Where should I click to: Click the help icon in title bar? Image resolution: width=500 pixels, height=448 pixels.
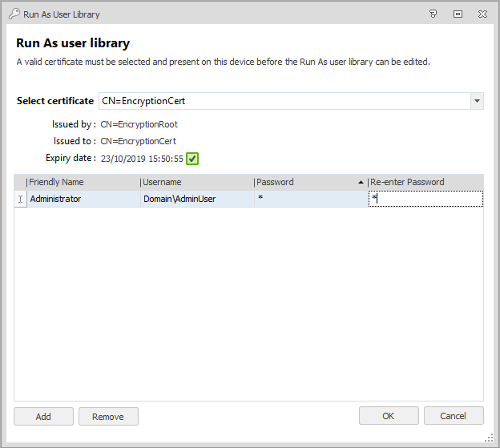click(x=433, y=14)
